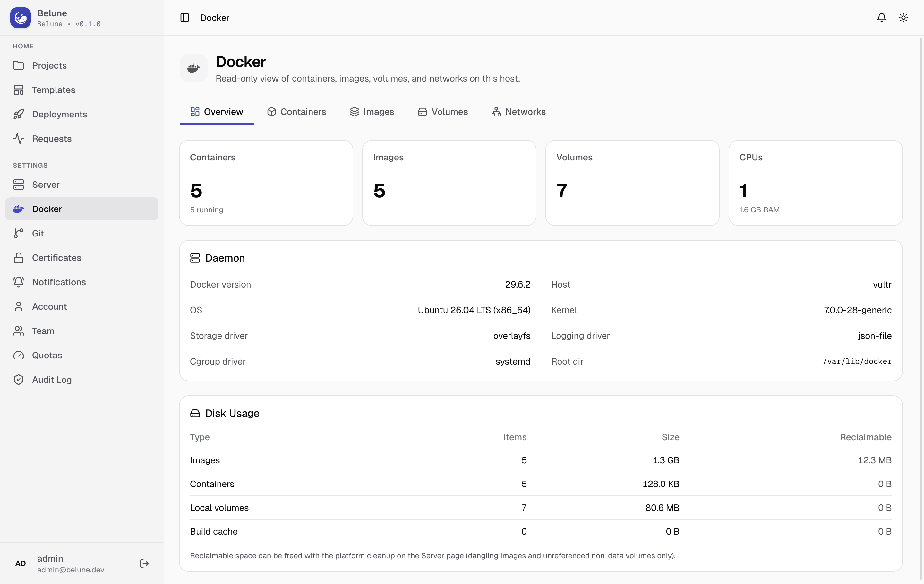Open the Quotas page
The width and height of the screenshot is (924, 584).
pos(82,355)
